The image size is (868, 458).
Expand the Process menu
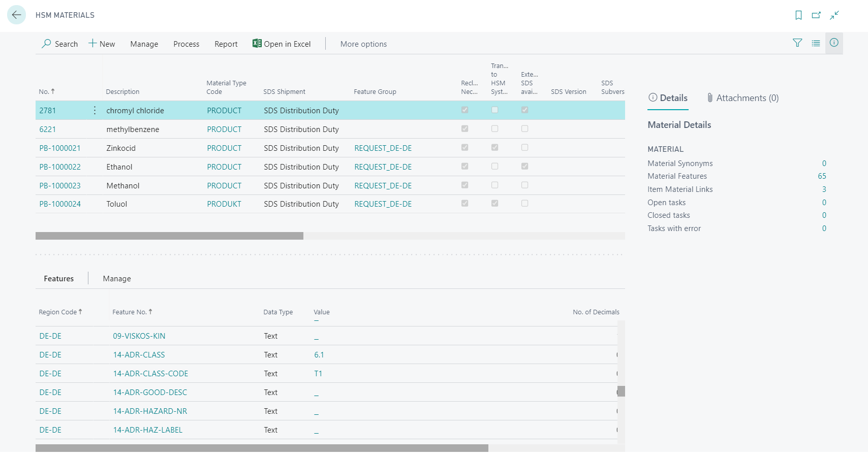pos(187,44)
